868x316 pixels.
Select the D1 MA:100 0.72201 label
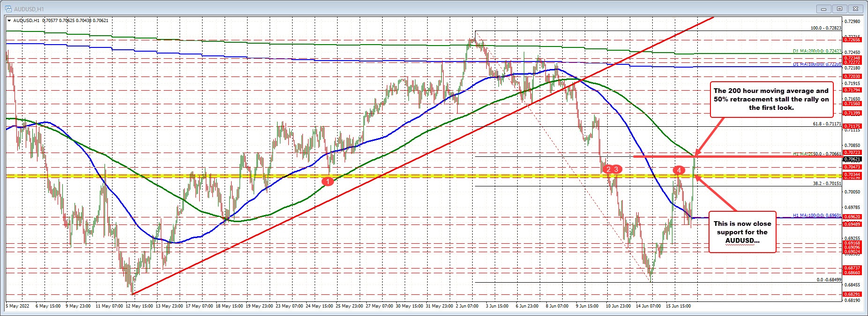(817, 64)
